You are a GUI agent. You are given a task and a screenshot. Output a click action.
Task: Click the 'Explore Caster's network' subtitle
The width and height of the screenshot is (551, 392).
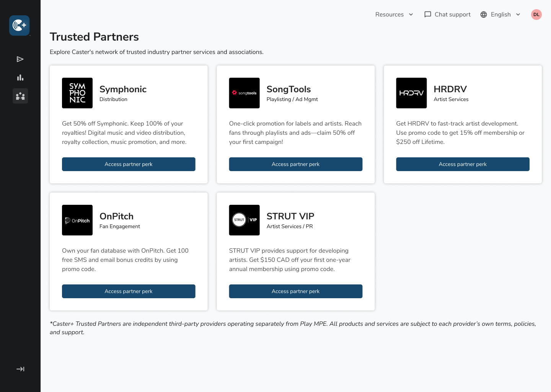(156, 52)
